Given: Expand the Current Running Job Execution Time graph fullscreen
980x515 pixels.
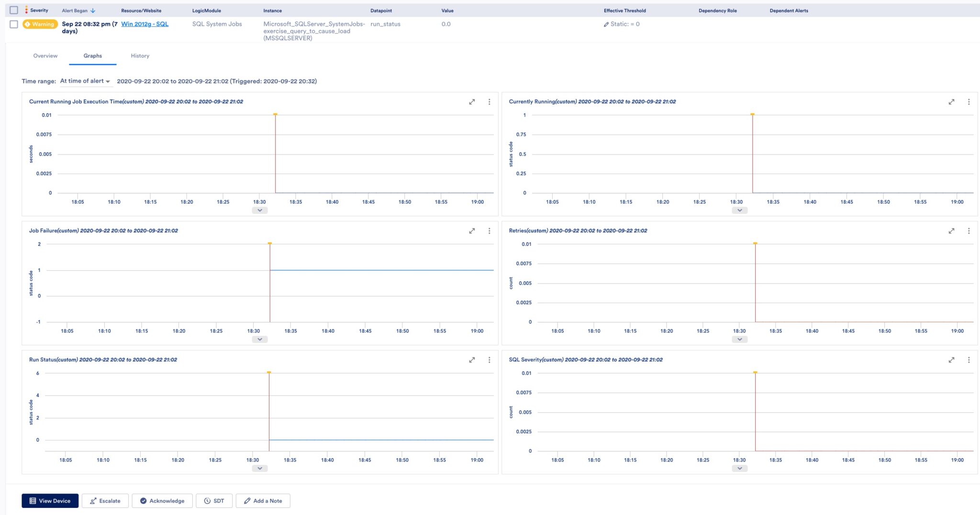Looking at the screenshot, I should (472, 102).
